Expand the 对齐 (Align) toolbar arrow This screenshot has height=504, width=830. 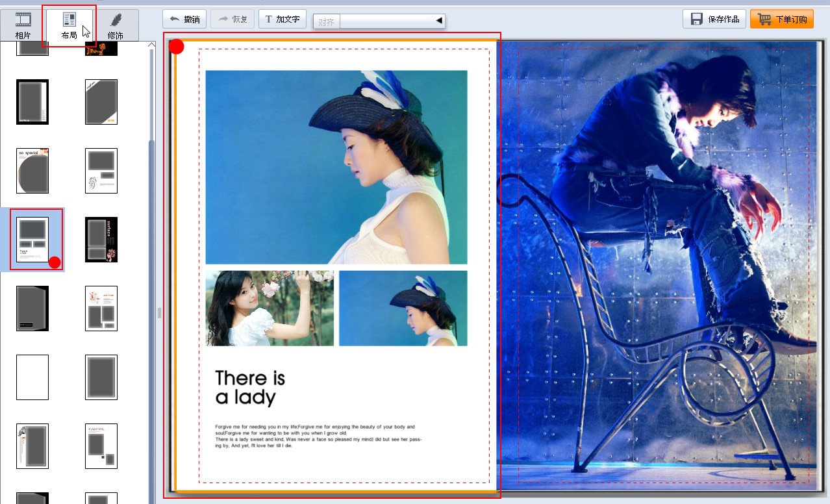click(x=439, y=21)
